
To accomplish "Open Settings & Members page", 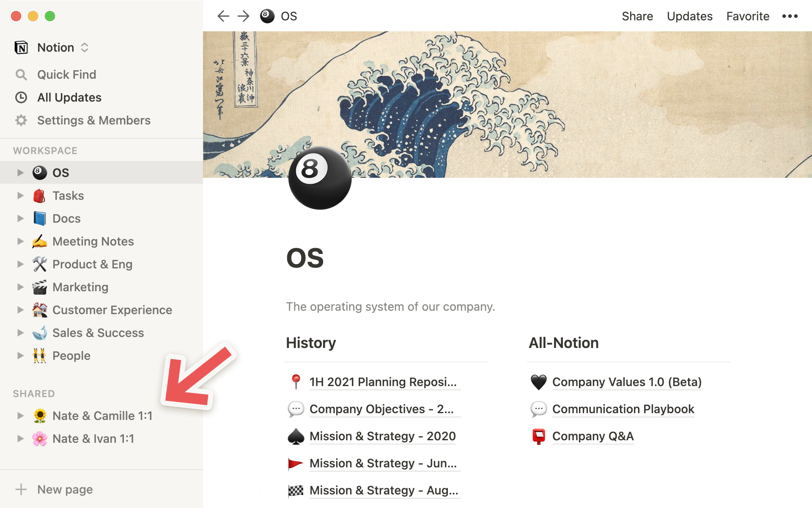I will point(93,120).
